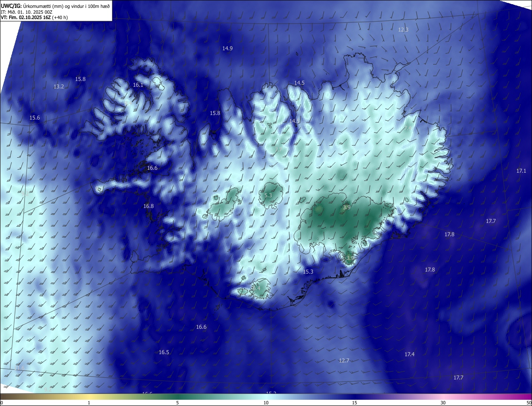Click the value label 12.3 on the map
The image size is (532, 406).
click(403, 29)
